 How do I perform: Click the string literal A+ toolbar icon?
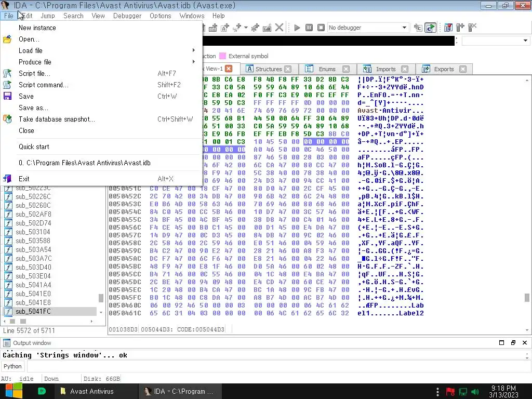[225, 28]
